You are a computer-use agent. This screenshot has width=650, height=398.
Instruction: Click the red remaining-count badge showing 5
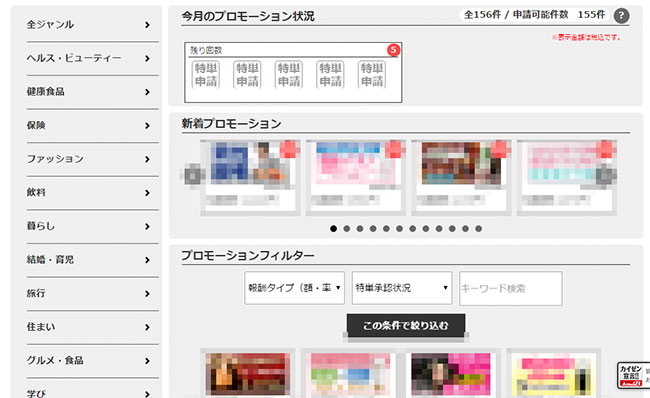point(393,50)
